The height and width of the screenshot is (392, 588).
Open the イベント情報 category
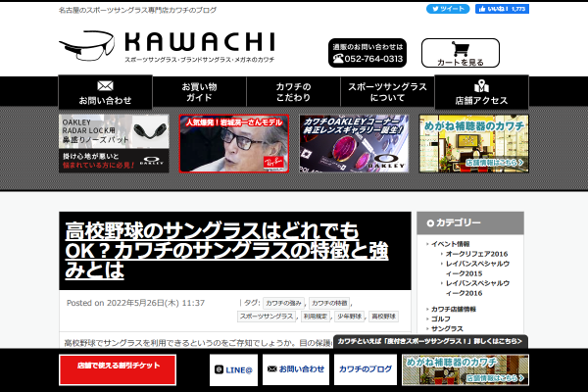coord(451,244)
